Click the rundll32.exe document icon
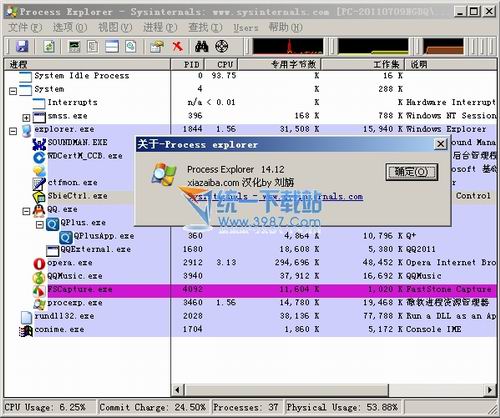Image resolution: width=500 pixels, height=418 pixels. [x=26, y=317]
